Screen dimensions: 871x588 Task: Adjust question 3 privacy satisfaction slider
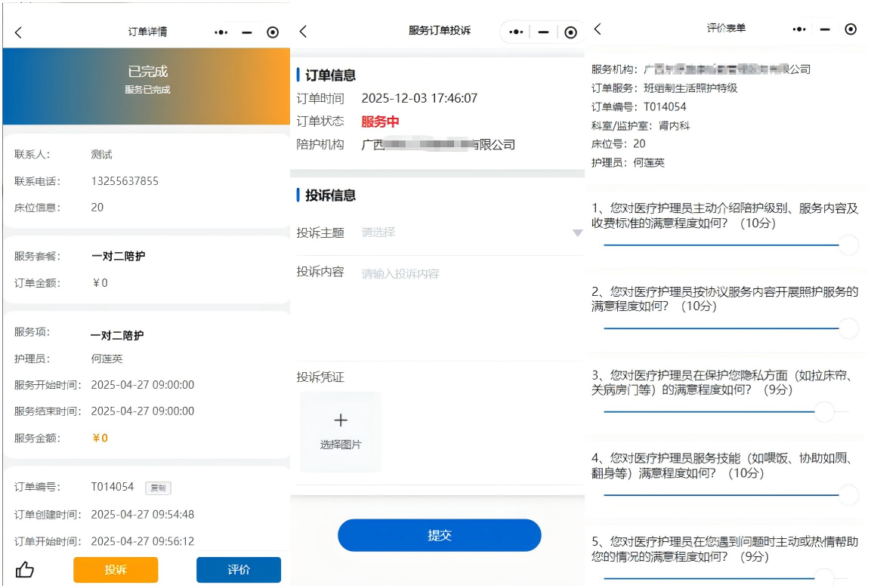[824, 411]
